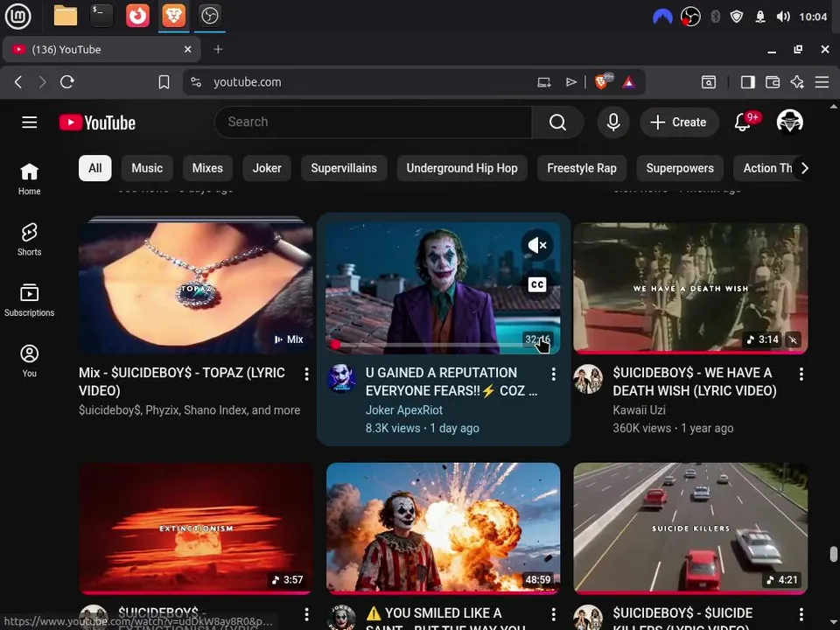Open options menu for EXTINCTIONISM video
The image size is (840, 630).
tap(306, 614)
